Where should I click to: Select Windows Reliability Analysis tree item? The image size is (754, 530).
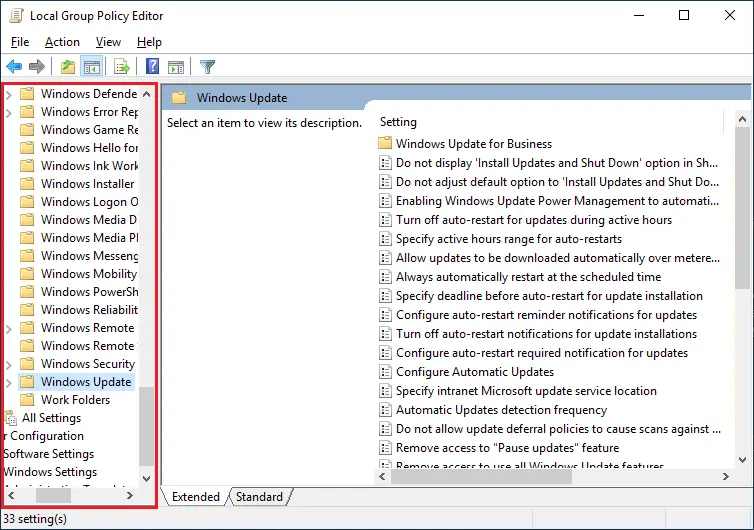coord(89,310)
